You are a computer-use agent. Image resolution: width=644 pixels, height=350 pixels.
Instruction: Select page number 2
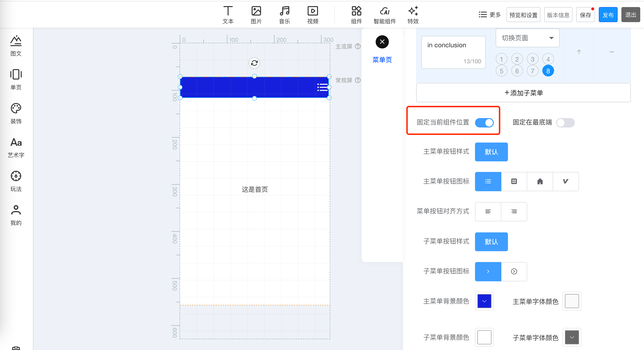point(517,59)
